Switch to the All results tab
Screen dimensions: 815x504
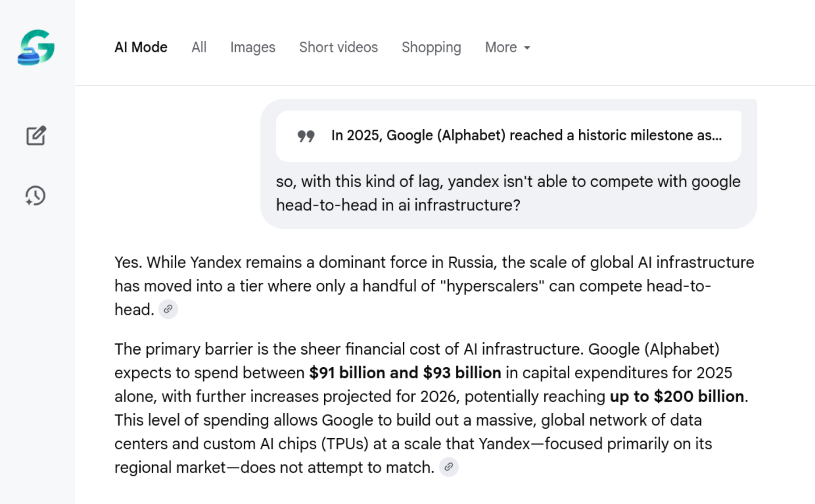198,47
